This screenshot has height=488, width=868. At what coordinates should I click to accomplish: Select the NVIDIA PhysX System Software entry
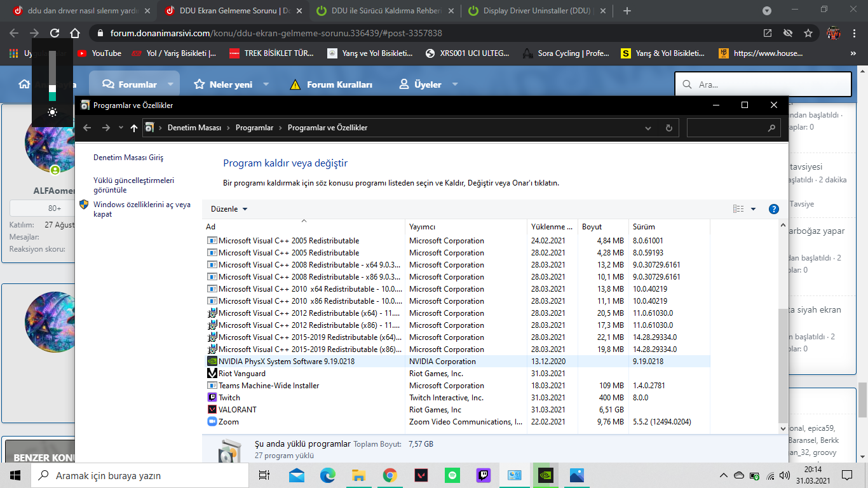click(x=286, y=362)
